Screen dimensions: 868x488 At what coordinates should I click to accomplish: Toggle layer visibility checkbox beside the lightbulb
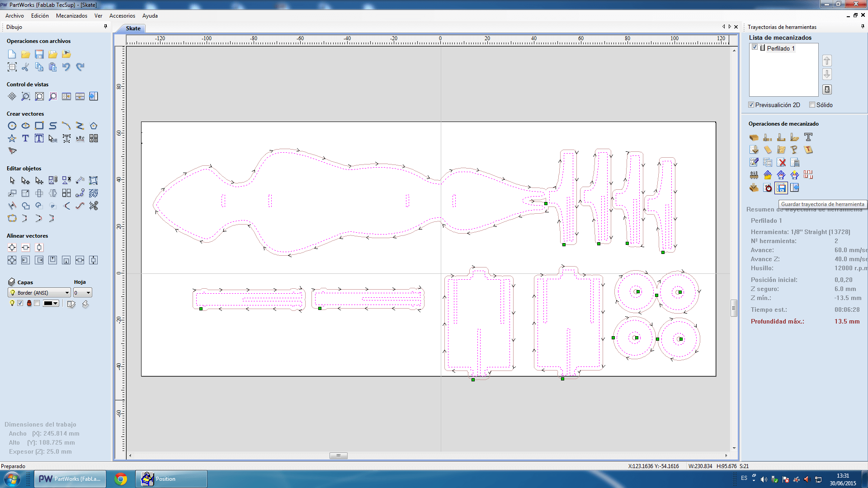point(20,303)
